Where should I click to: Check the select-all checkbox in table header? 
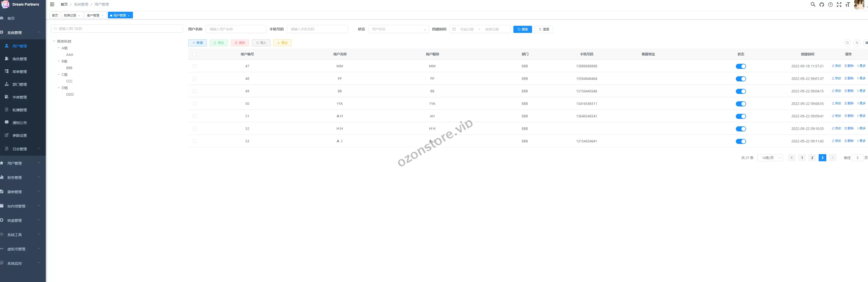tap(194, 54)
